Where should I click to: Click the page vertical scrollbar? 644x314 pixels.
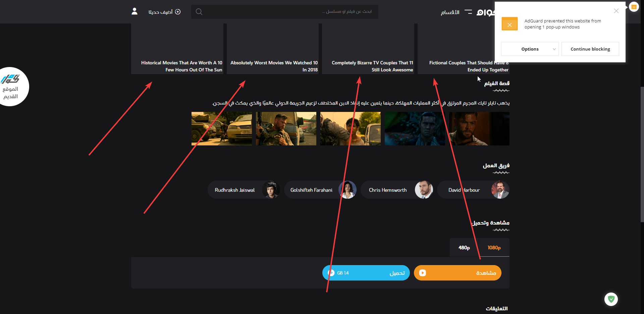[642, 154]
